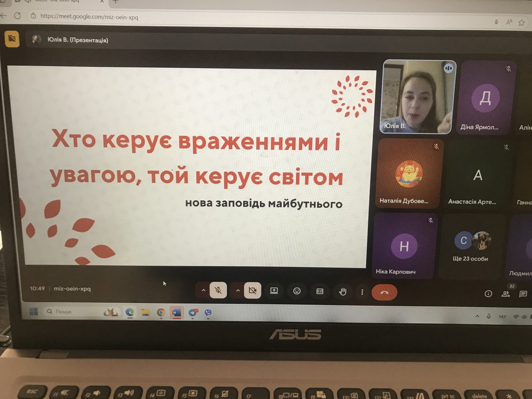Show hidden system tray icons chevron

click(477, 316)
